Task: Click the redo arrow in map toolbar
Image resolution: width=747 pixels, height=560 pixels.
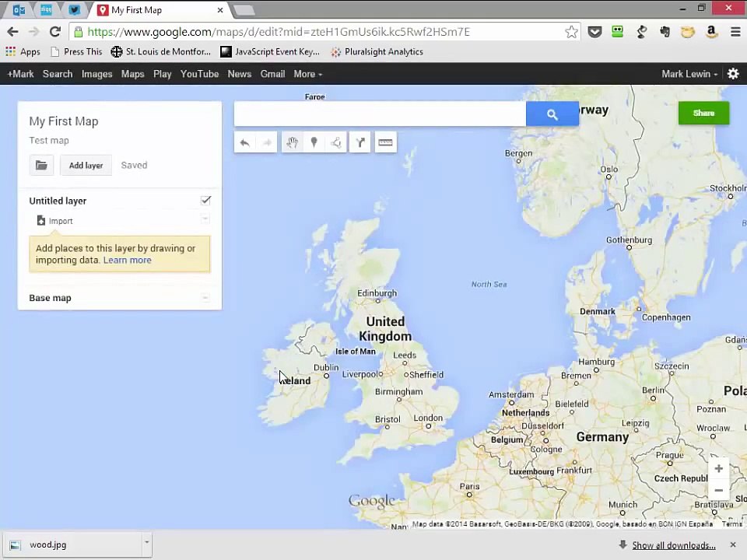Action: 267,142
